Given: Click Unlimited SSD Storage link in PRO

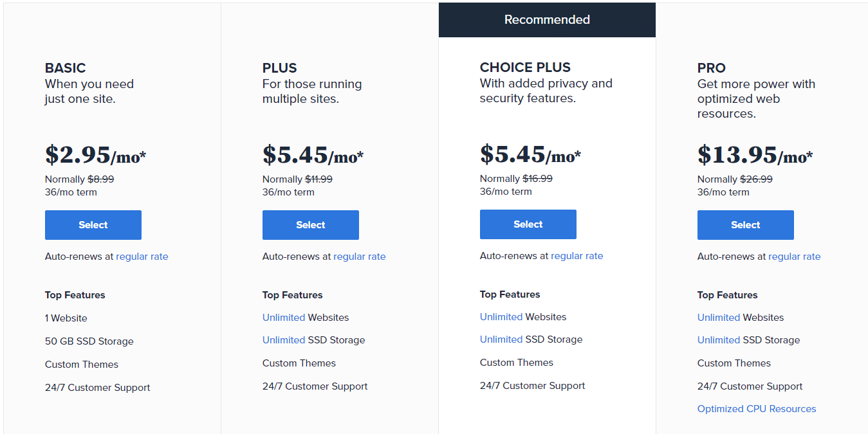Looking at the screenshot, I should coord(719,340).
